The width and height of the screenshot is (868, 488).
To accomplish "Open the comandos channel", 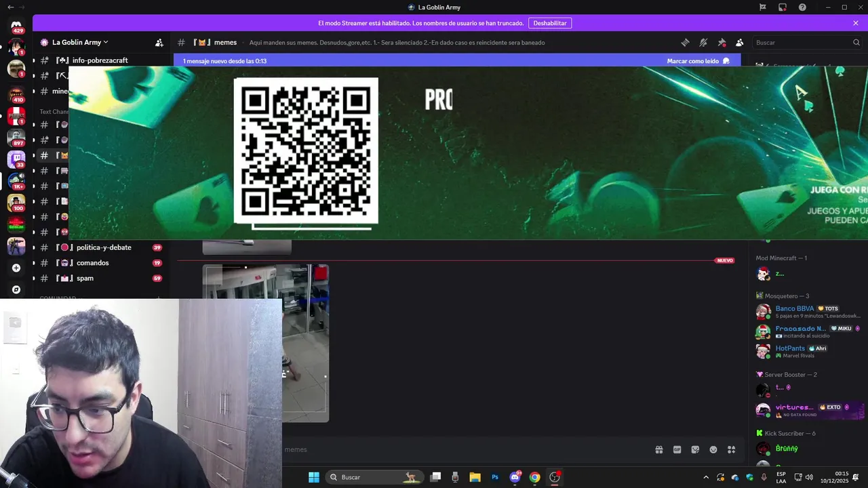I will [100, 263].
